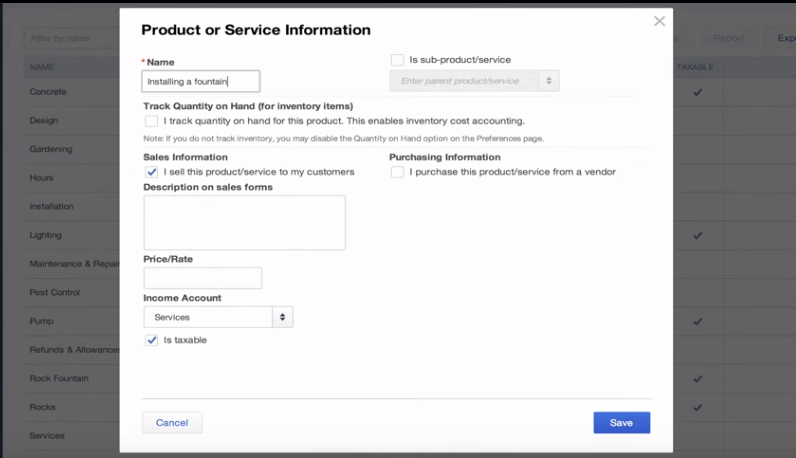Select Pest Control in the background list
This screenshot has width=796, height=458.
click(54, 292)
